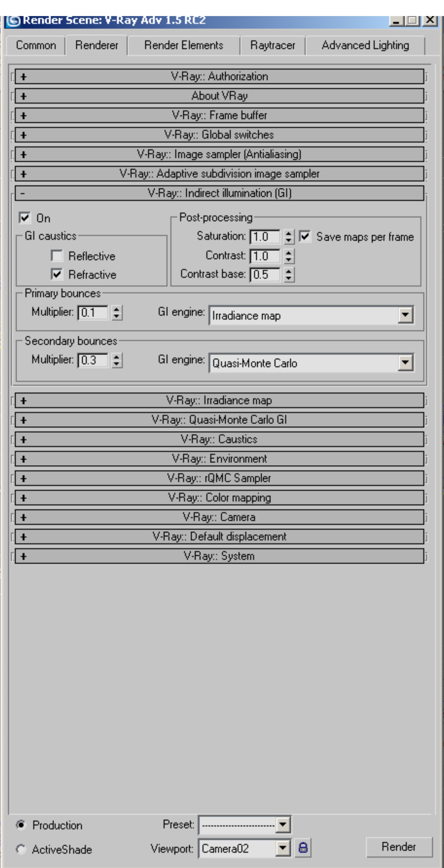Select the ActiveShade render mode
This screenshot has width=444, height=868.
coord(21,849)
